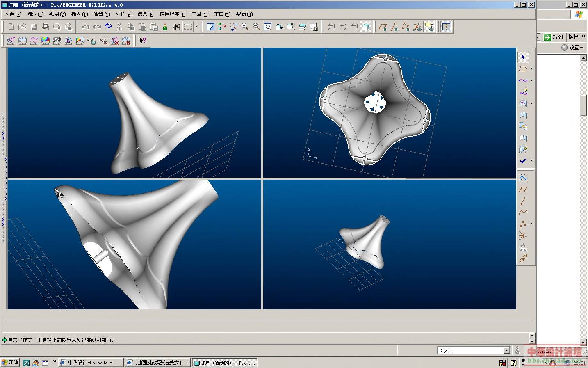
Task: Click the Regenerate model icon
Action: [108, 27]
